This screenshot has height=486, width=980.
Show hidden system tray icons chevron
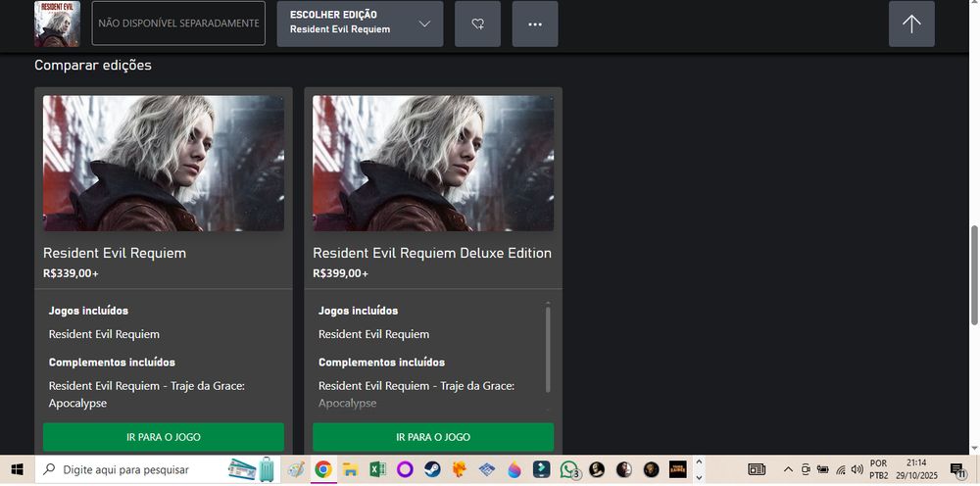(787, 470)
